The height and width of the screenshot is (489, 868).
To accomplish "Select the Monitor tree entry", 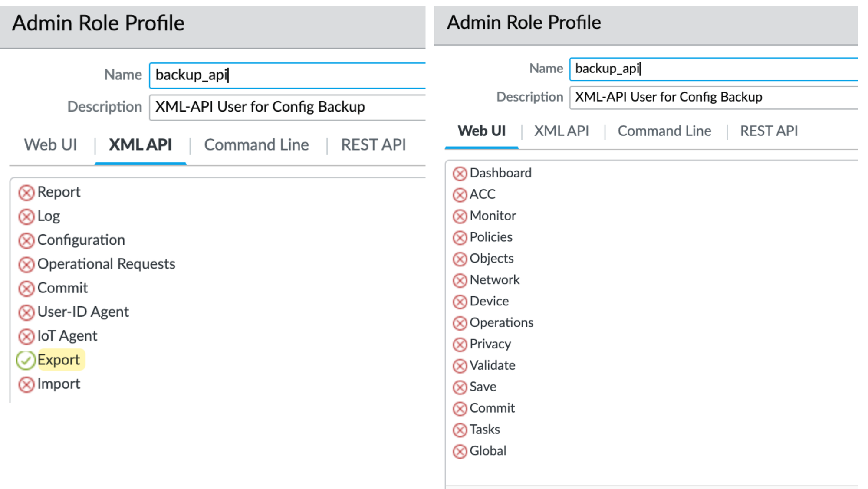I will [493, 216].
